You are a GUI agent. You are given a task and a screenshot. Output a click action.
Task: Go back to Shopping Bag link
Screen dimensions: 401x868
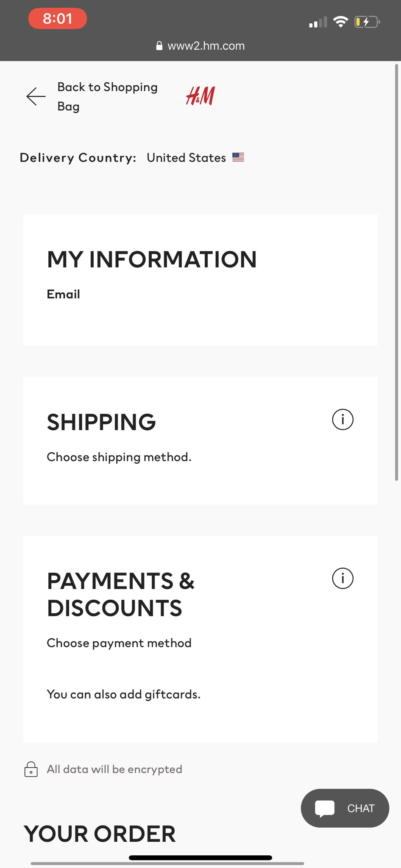[108, 97]
